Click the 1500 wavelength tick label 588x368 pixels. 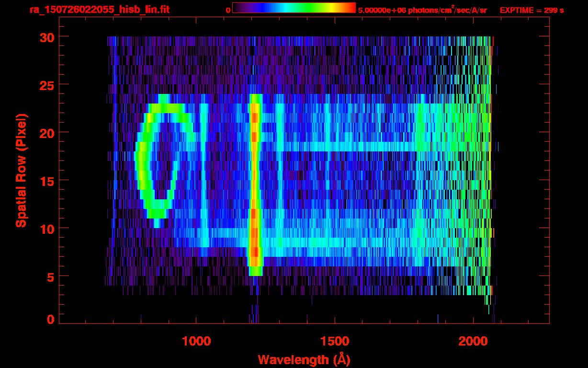pos(335,341)
